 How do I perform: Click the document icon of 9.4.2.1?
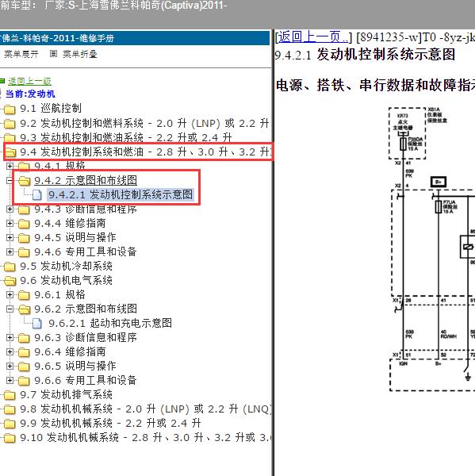[x=37, y=195]
